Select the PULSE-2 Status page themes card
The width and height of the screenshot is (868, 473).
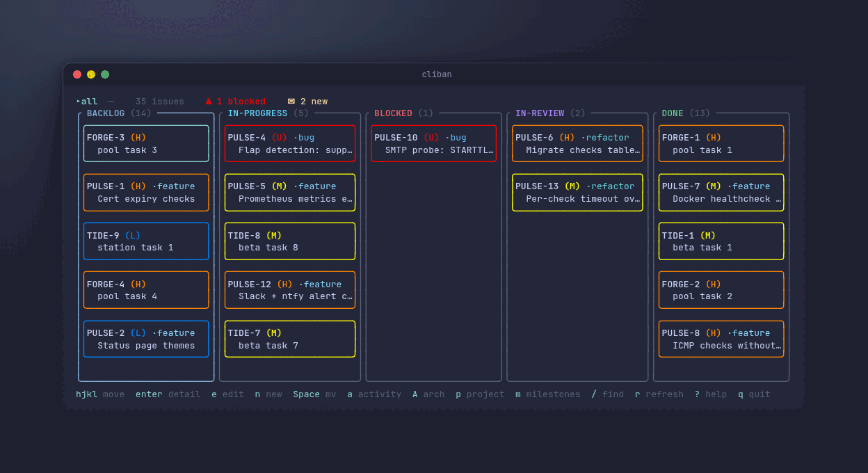146,339
